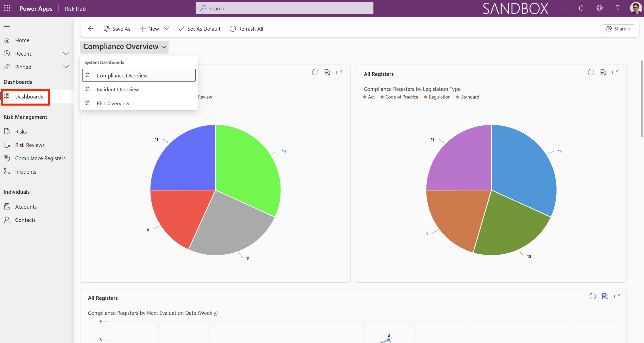Refresh the legislation type chart
Image resolution: width=644 pixels, height=343 pixels.
(591, 73)
